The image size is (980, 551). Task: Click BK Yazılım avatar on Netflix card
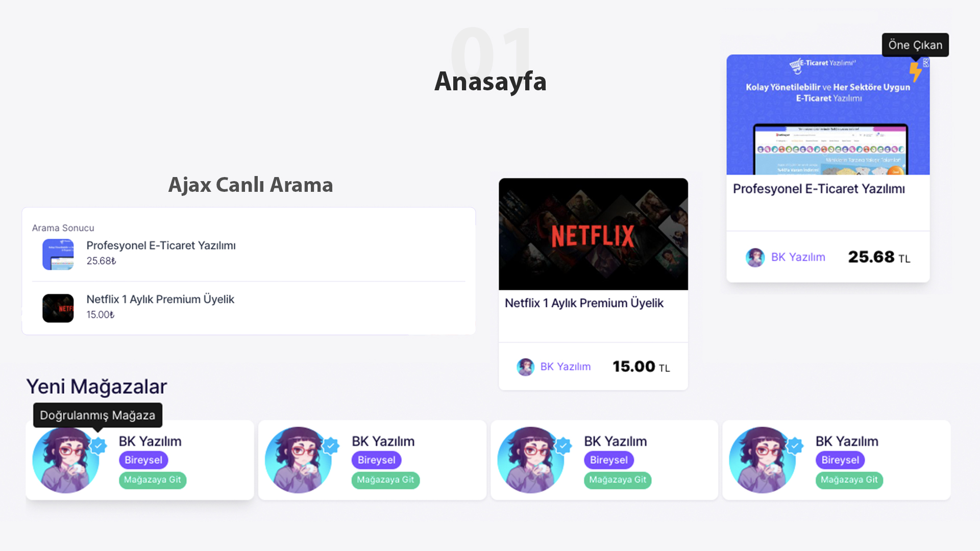525,367
